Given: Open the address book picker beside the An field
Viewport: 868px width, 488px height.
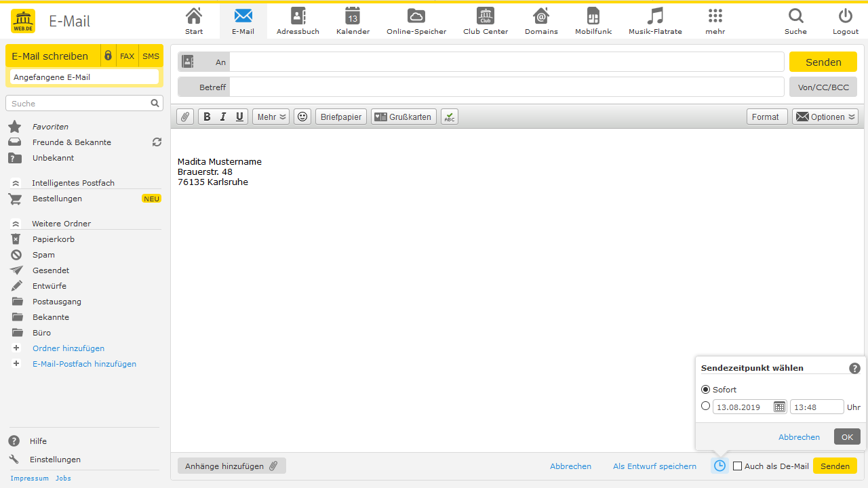Looking at the screenshot, I should tap(187, 61).
